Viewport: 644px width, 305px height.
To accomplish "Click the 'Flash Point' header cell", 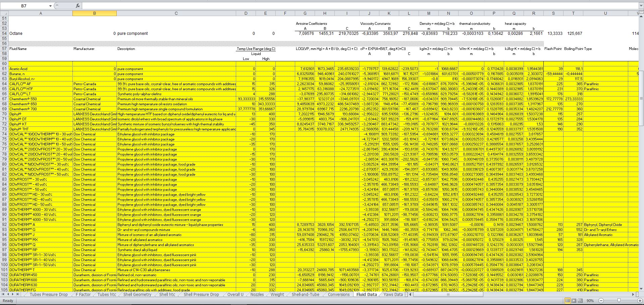I will (x=553, y=49).
